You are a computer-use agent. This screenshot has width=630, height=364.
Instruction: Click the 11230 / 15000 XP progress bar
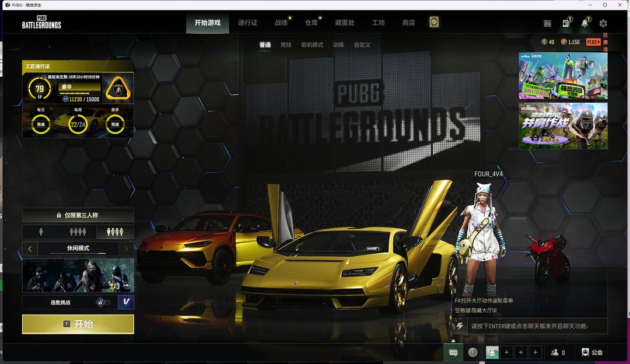[79, 93]
